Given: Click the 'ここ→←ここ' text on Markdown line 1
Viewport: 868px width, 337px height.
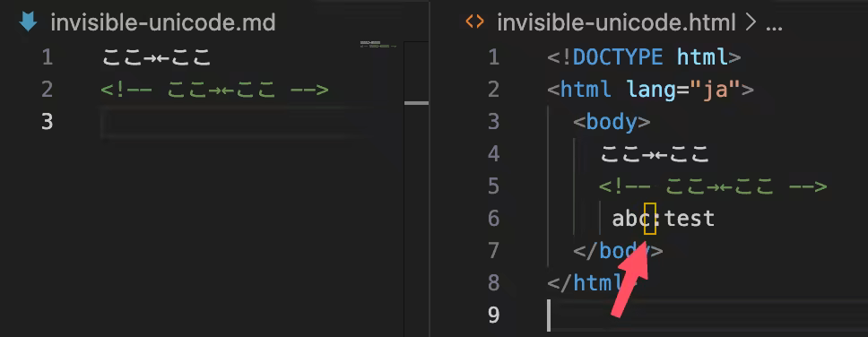Looking at the screenshot, I should point(157,57).
